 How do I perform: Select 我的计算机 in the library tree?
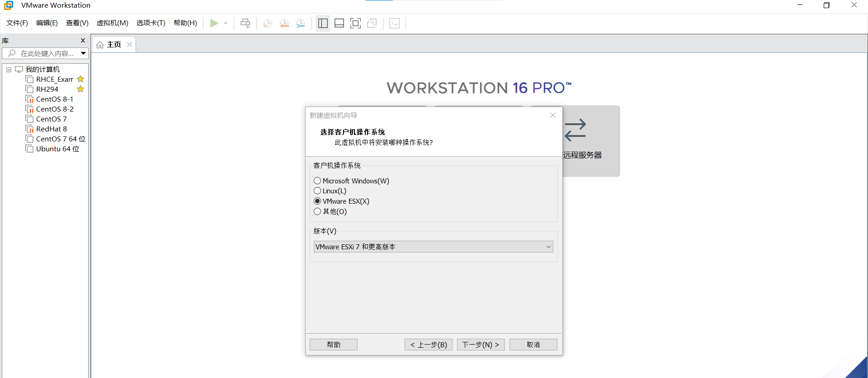click(x=42, y=70)
